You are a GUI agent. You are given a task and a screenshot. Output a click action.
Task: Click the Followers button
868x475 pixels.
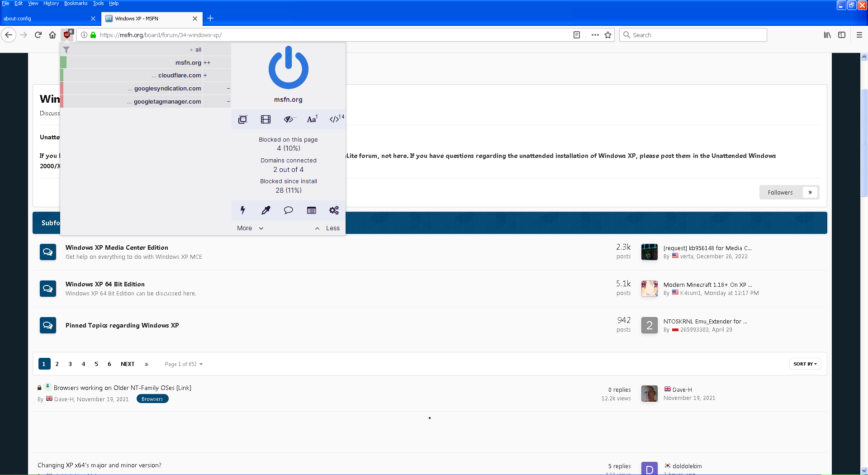tap(789, 192)
